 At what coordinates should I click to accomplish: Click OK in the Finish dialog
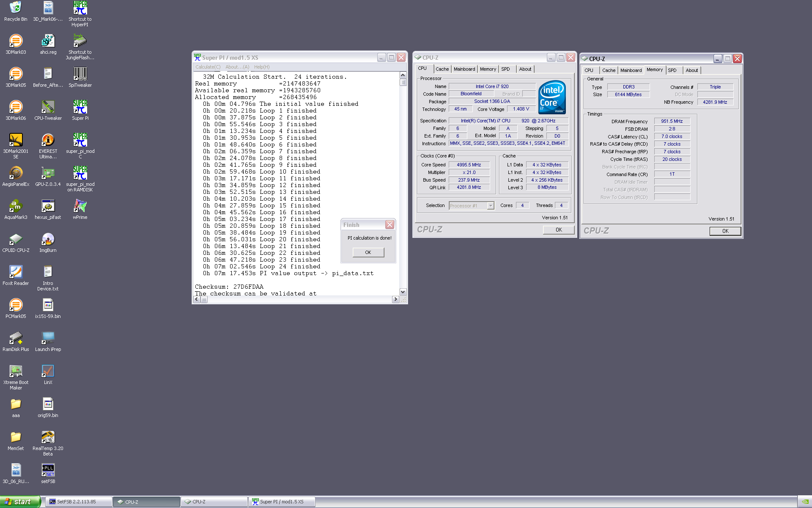[x=368, y=252]
